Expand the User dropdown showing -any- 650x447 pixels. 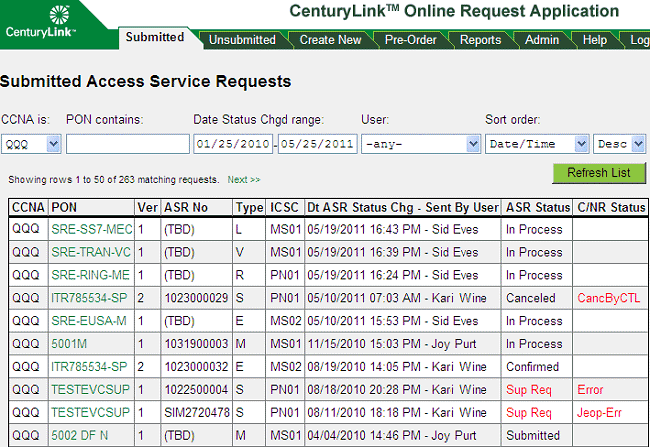coord(421,144)
